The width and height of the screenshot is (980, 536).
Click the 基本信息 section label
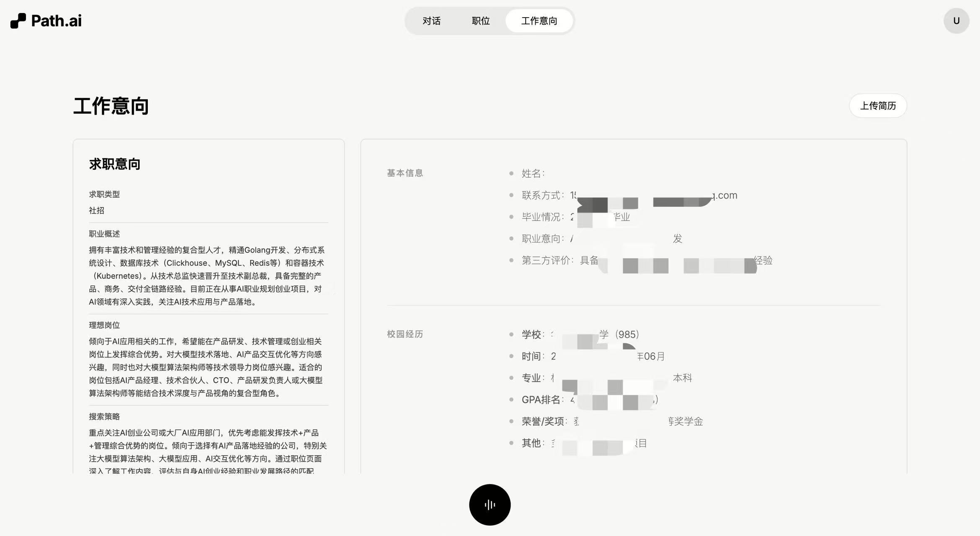point(405,173)
